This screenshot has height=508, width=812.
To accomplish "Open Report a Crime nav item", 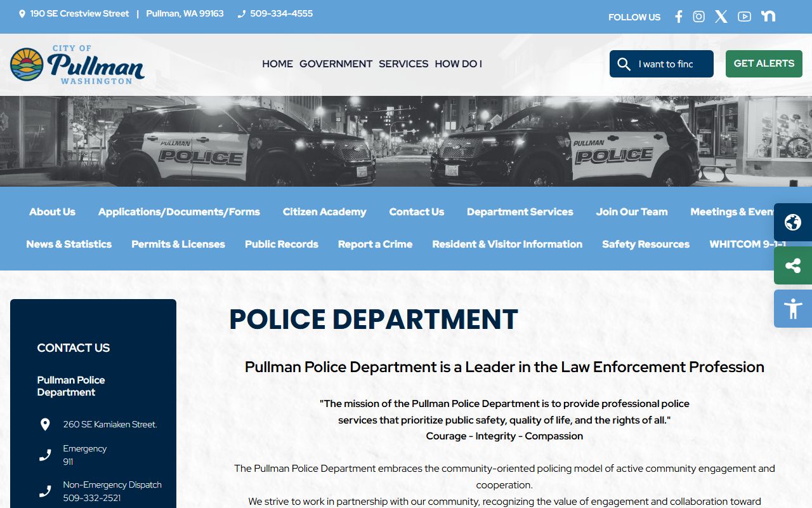I will pyautogui.click(x=375, y=244).
